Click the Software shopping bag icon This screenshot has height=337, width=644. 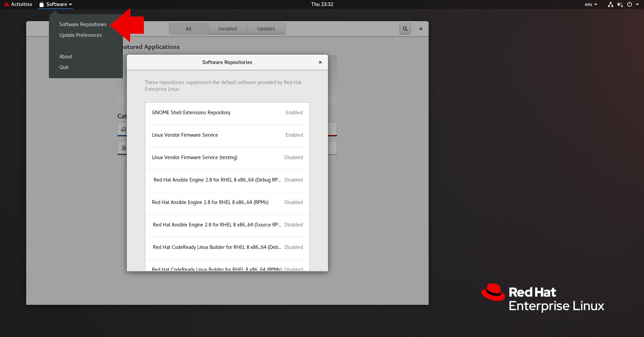42,4
